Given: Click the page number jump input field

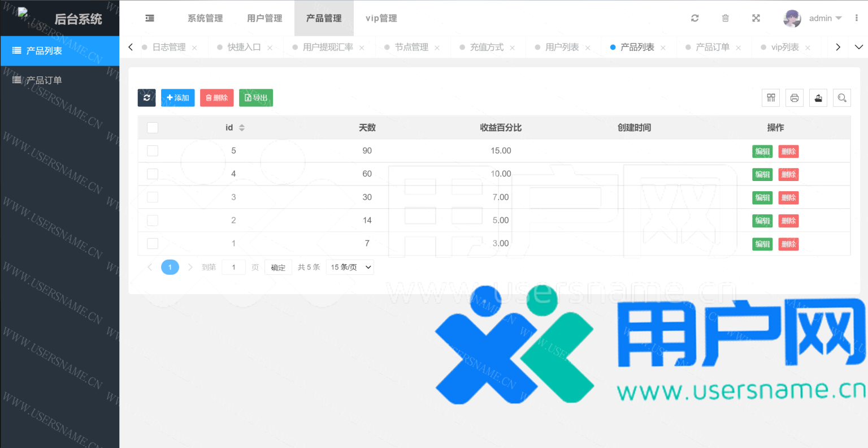Looking at the screenshot, I should (x=233, y=268).
